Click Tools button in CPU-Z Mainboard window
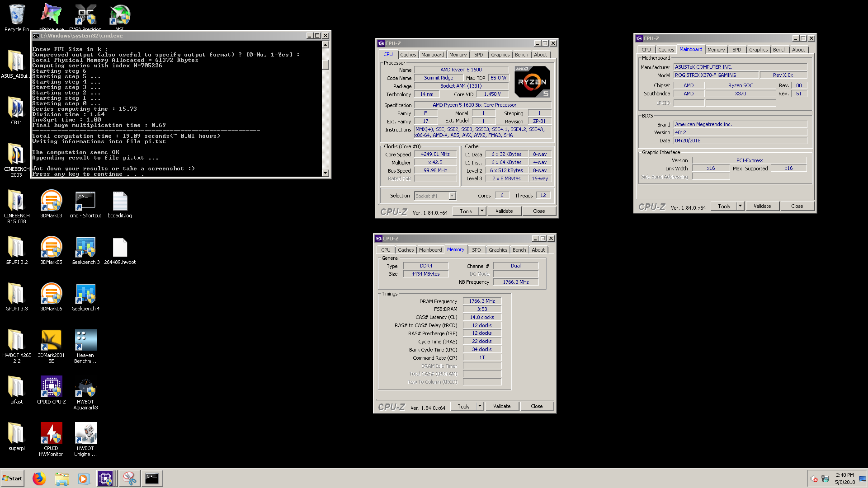The image size is (868, 488). 724,206
